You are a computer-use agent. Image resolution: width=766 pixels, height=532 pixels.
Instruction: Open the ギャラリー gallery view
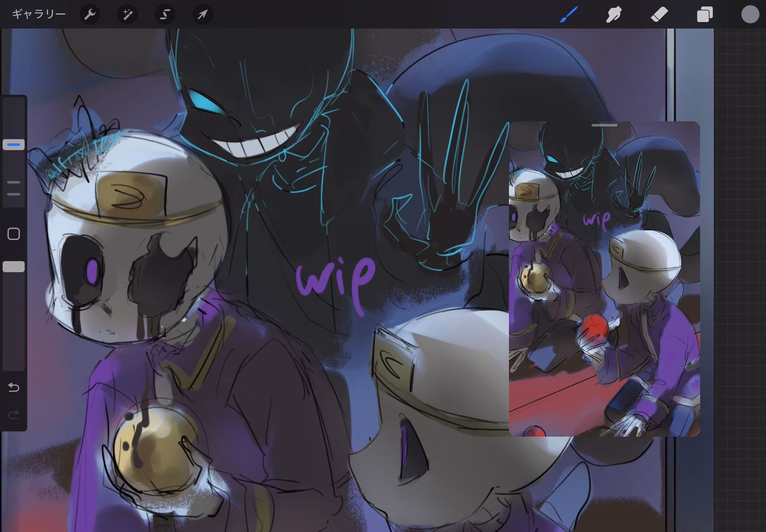[x=39, y=14]
